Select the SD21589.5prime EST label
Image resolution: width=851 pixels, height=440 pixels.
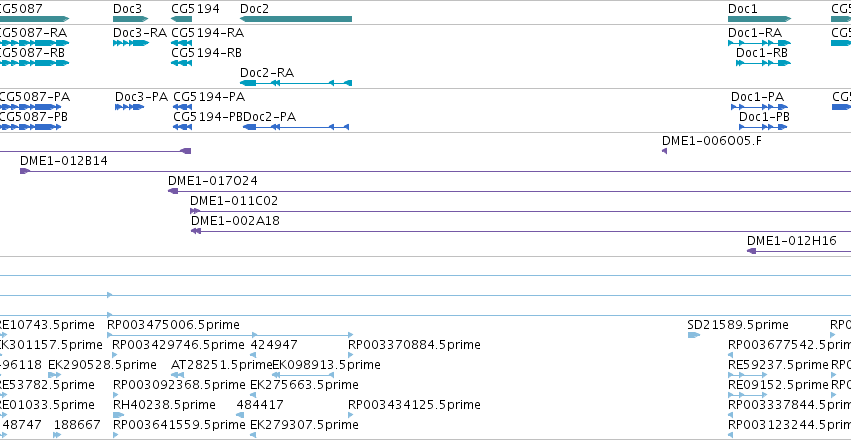(x=738, y=325)
